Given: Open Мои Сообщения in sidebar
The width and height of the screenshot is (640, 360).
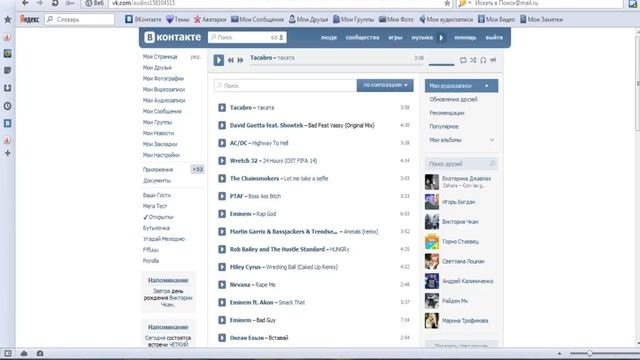Looking at the screenshot, I should tap(162, 111).
